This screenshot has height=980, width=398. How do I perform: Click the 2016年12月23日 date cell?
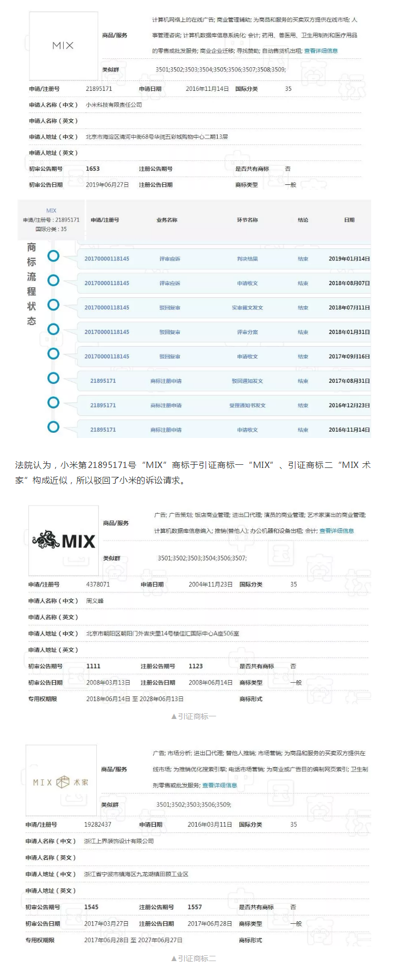(x=349, y=405)
